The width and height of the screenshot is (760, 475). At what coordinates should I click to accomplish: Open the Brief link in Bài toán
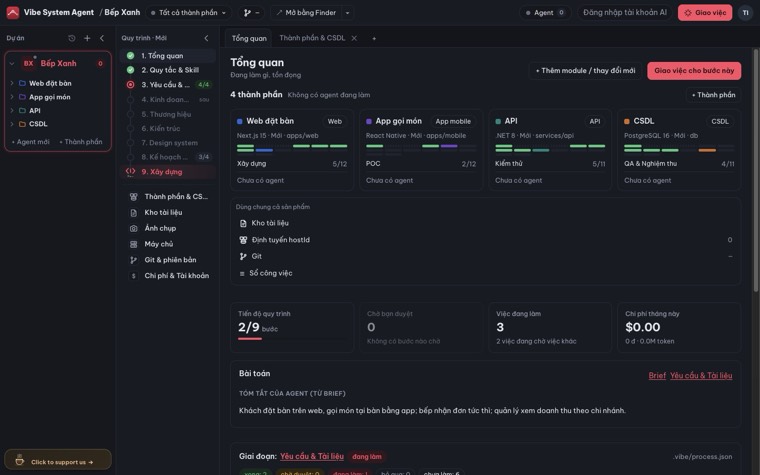point(657,376)
